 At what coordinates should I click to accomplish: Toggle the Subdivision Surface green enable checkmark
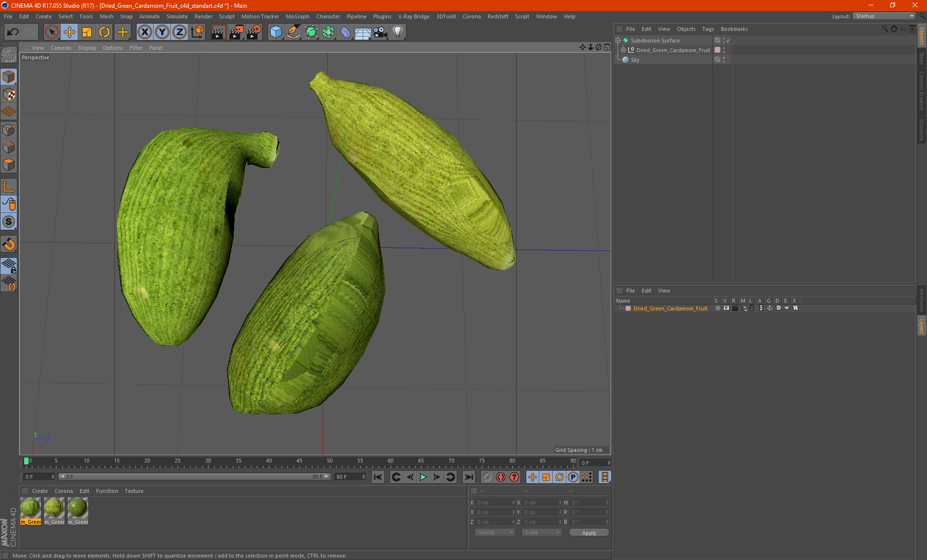pos(729,41)
